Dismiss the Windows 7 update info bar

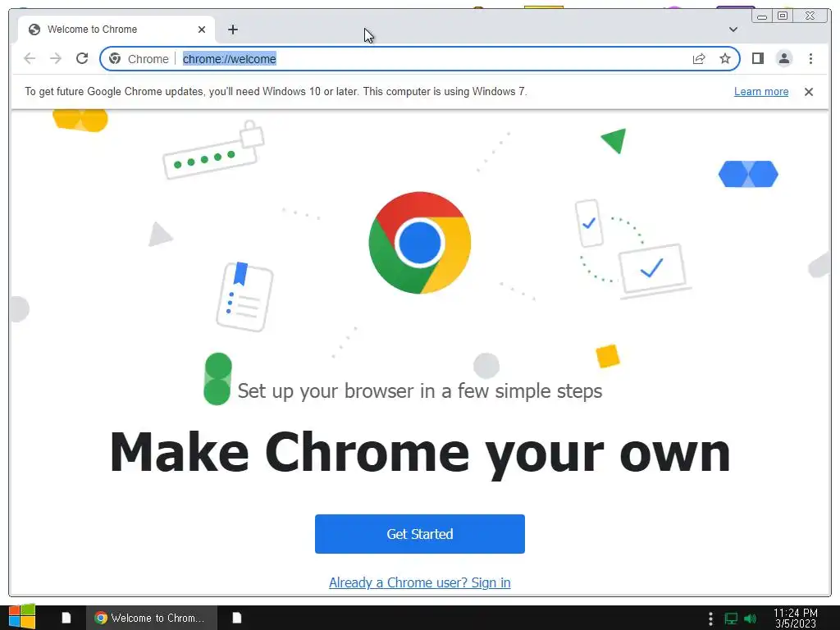(809, 92)
